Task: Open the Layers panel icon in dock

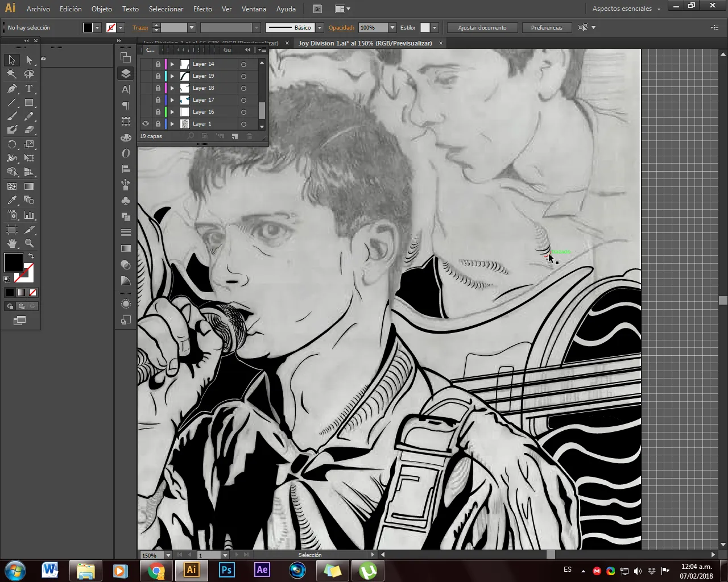Action: pos(126,73)
